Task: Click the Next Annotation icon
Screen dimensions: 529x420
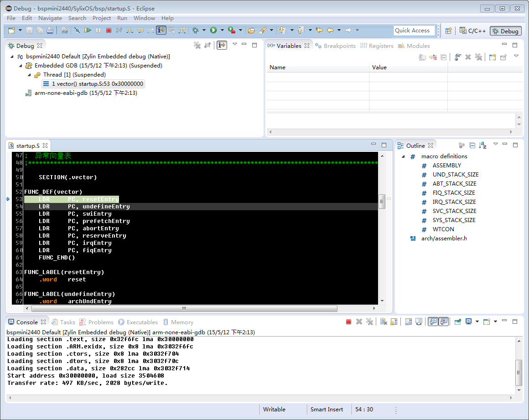Action: (x=282, y=31)
